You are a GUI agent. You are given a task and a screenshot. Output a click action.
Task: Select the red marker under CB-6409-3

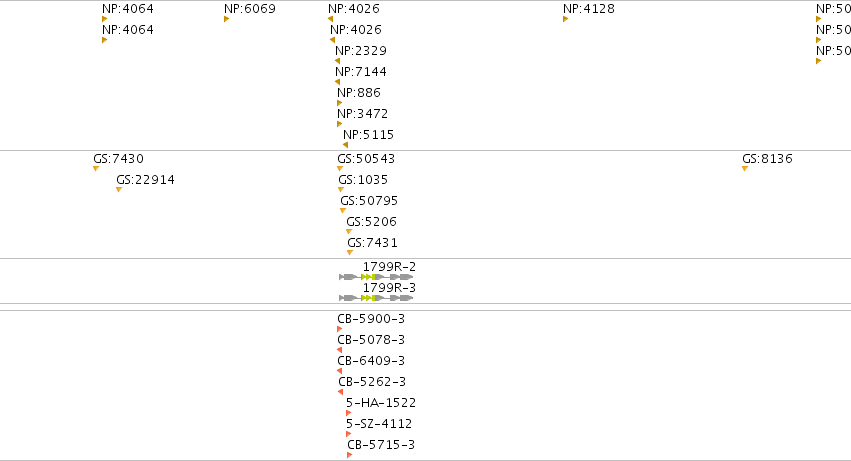point(340,371)
